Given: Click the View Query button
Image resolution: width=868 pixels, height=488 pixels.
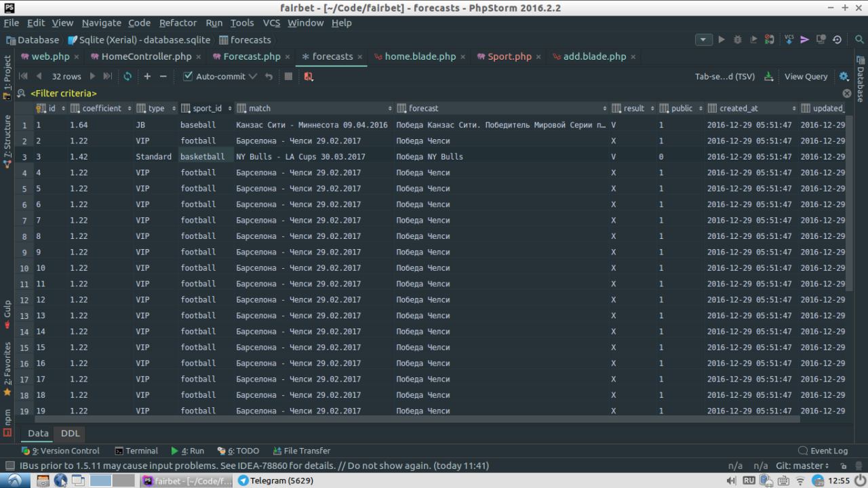Looking at the screenshot, I should pos(806,77).
